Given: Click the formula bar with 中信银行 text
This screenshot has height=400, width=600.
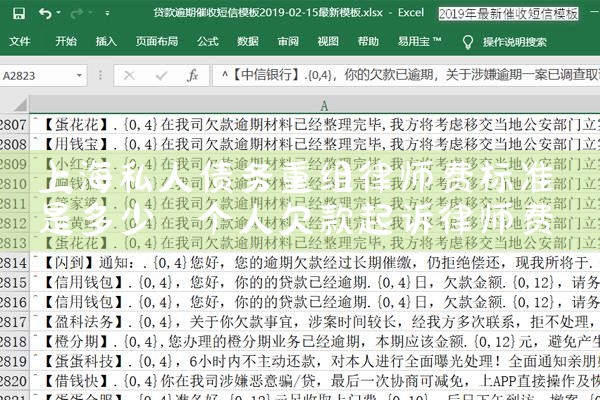Looking at the screenshot, I should [406, 75].
